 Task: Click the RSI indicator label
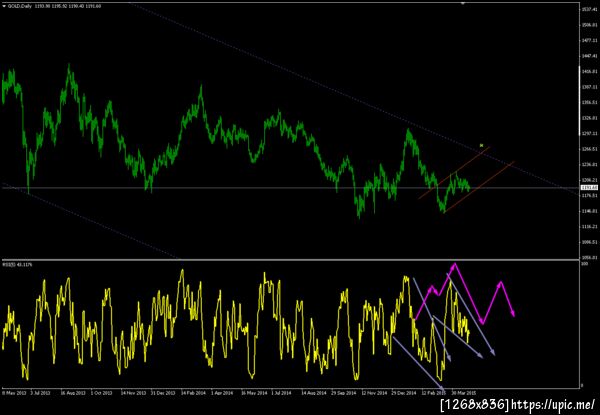point(18,264)
